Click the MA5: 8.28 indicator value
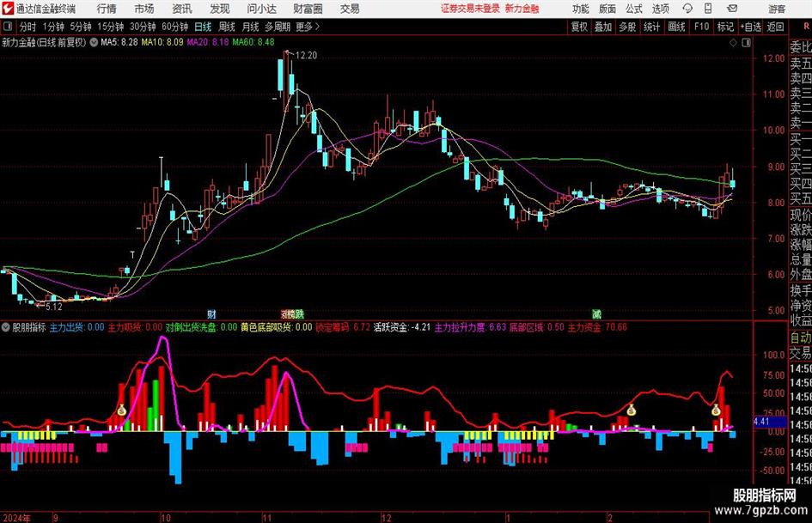Screen dimensions: 812x523 click(x=119, y=42)
